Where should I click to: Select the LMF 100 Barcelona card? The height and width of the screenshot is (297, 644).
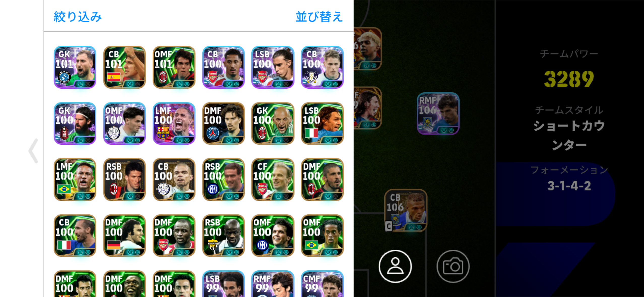point(174,123)
